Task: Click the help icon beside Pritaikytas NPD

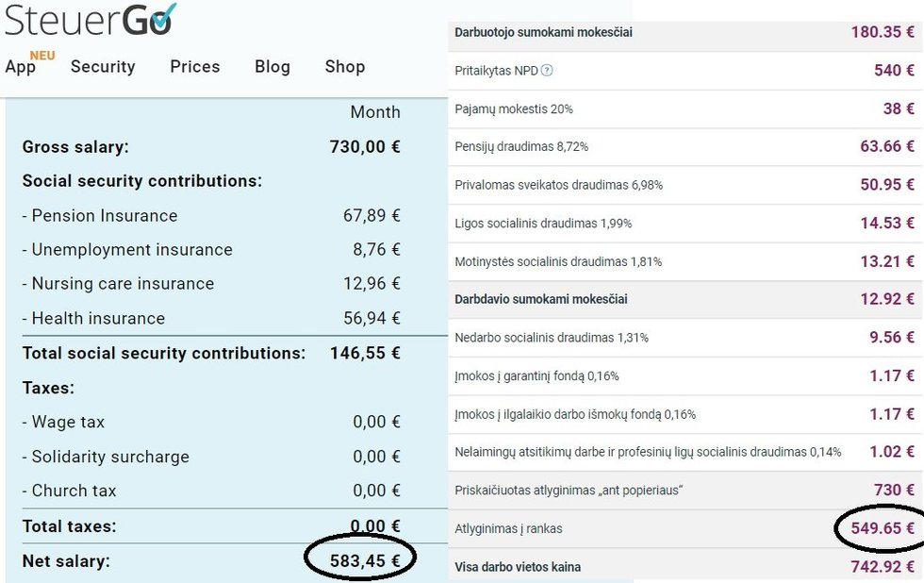Action: tap(547, 71)
